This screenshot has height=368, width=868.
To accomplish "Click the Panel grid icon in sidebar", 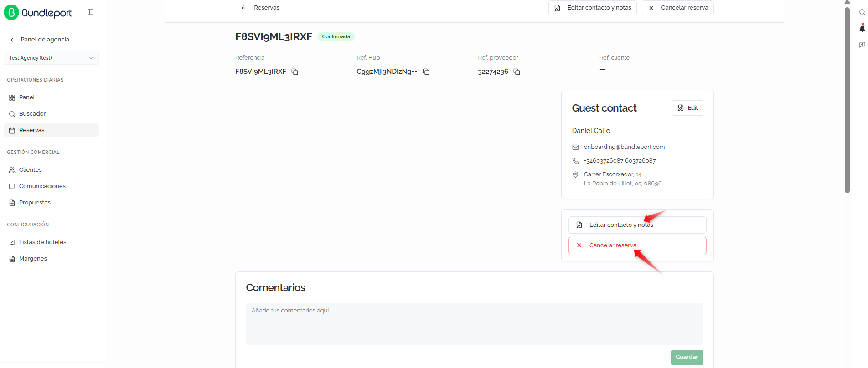I will pyautogui.click(x=12, y=97).
